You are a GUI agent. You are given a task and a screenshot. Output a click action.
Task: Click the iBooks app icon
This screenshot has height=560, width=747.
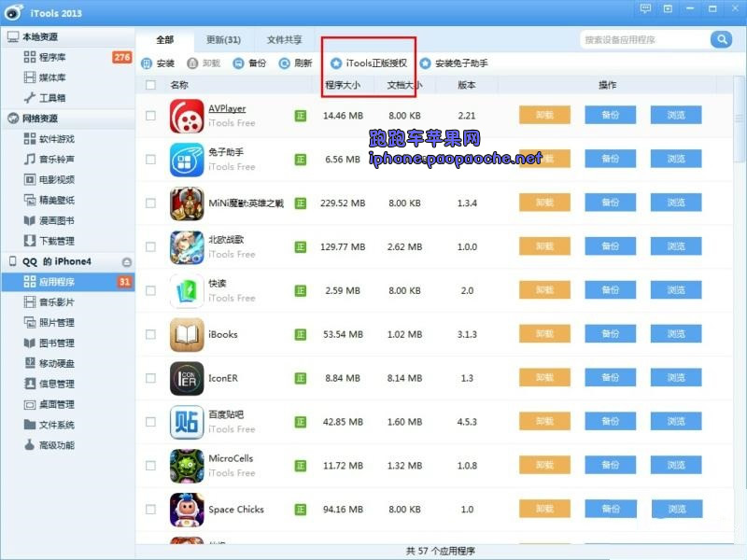coord(187,334)
